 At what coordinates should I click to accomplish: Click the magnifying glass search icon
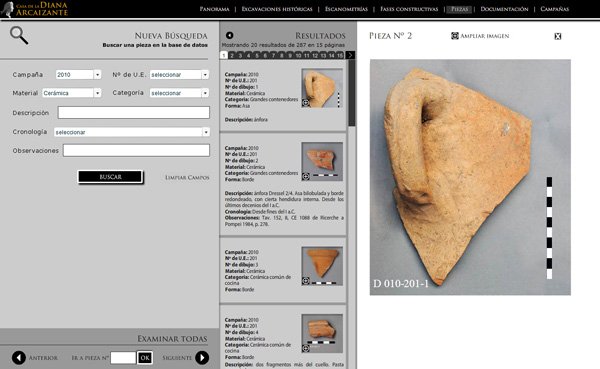coord(19,35)
